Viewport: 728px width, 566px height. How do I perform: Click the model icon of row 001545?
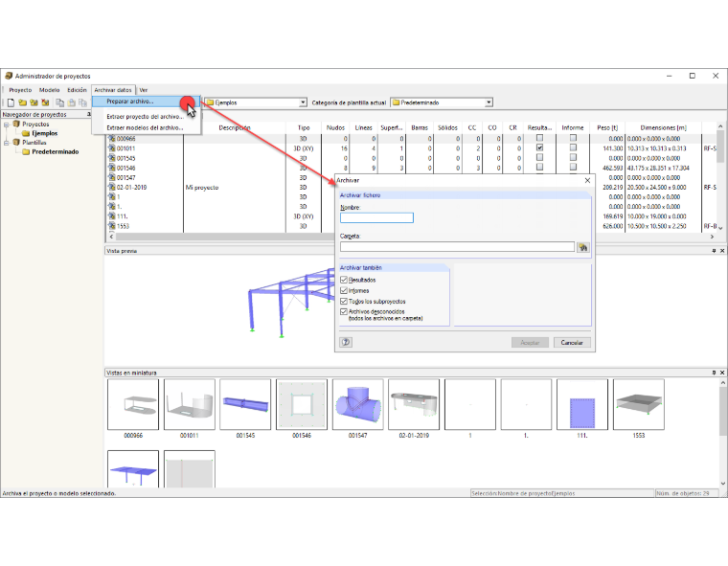pos(111,158)
